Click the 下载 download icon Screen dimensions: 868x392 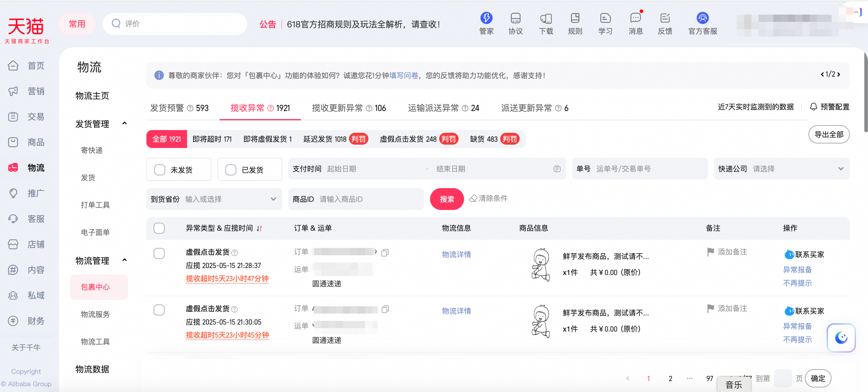[x=545, y=18]
